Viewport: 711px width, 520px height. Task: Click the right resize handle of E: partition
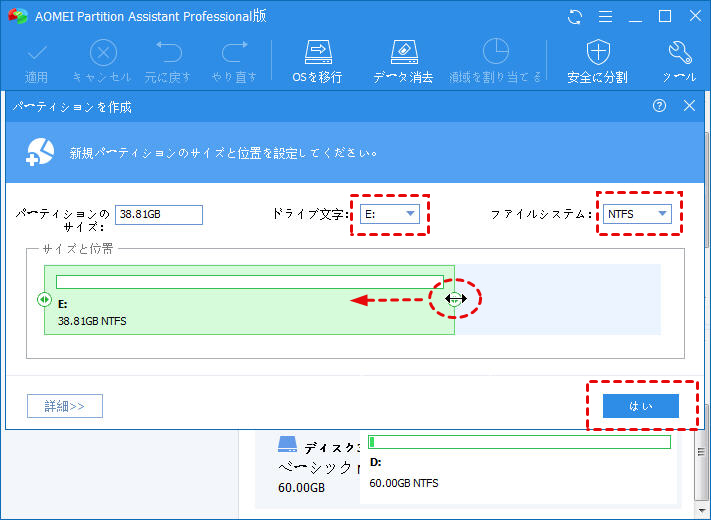click(x=455, y=299)
